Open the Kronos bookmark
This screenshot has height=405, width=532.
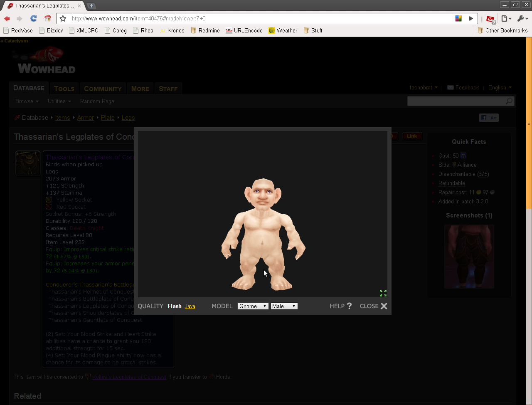click(x=172, y=30)
